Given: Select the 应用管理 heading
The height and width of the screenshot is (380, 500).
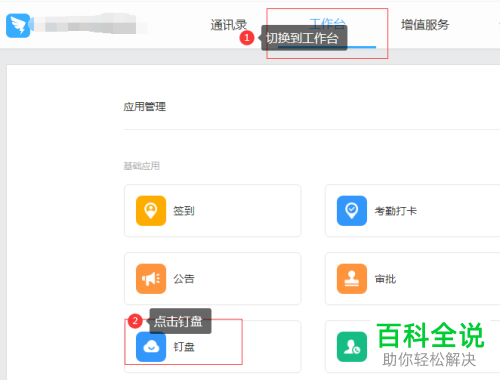Looking at the screenshot, I should (x=145, y=107).
